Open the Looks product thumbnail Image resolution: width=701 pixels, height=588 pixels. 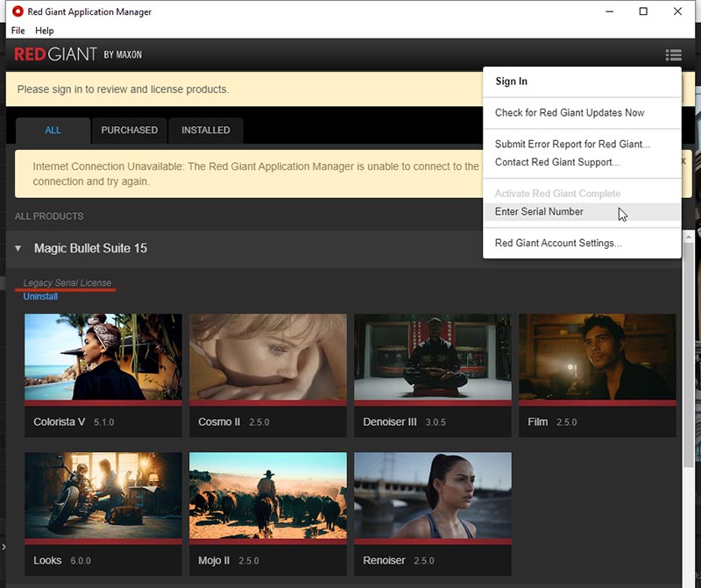103,495
